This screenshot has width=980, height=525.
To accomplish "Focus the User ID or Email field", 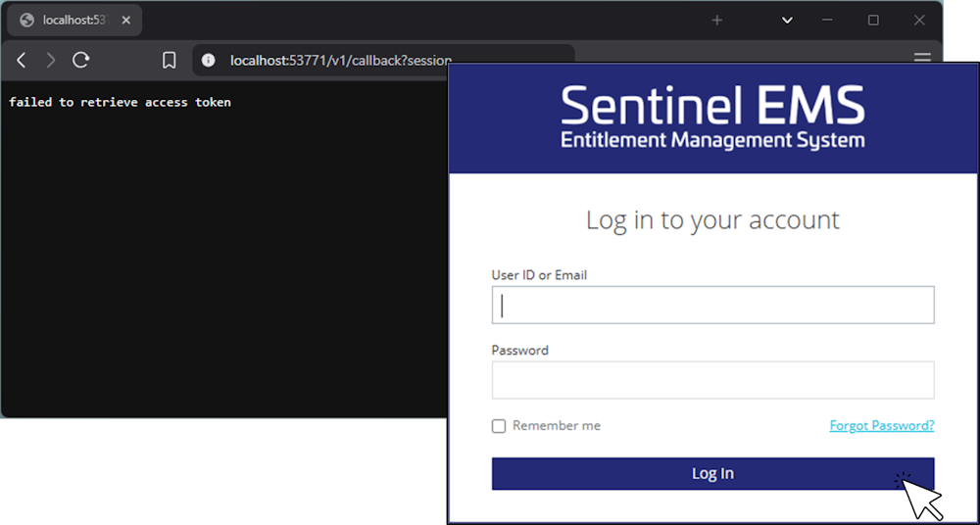I will point(712,306).
